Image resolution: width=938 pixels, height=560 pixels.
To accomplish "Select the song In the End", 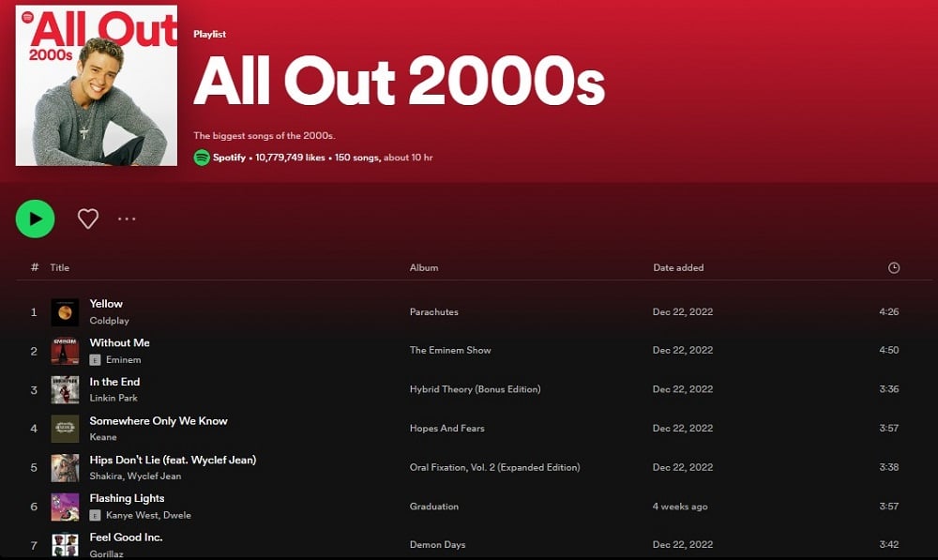I will coord(114,382).
